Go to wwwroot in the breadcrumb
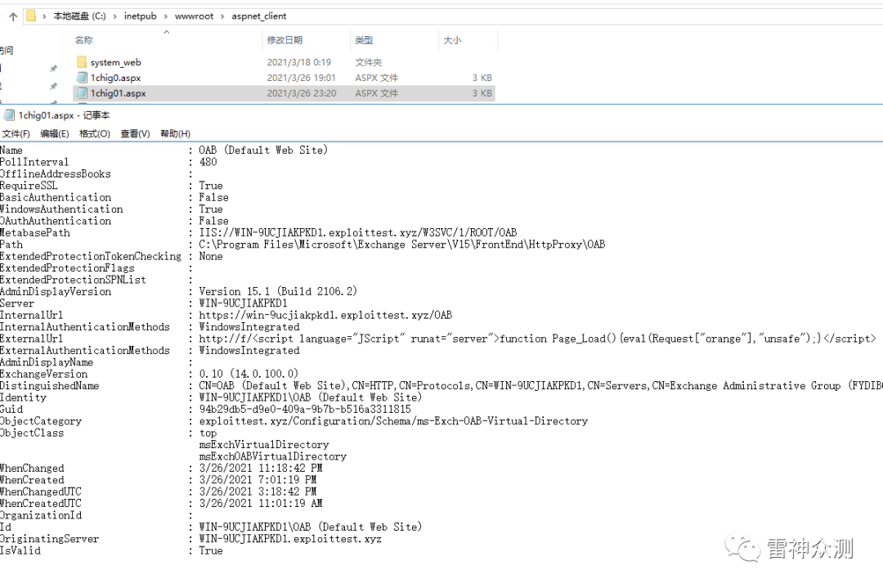Image resolution: width=883 pixels, height=588 pixels. [195, 16]
